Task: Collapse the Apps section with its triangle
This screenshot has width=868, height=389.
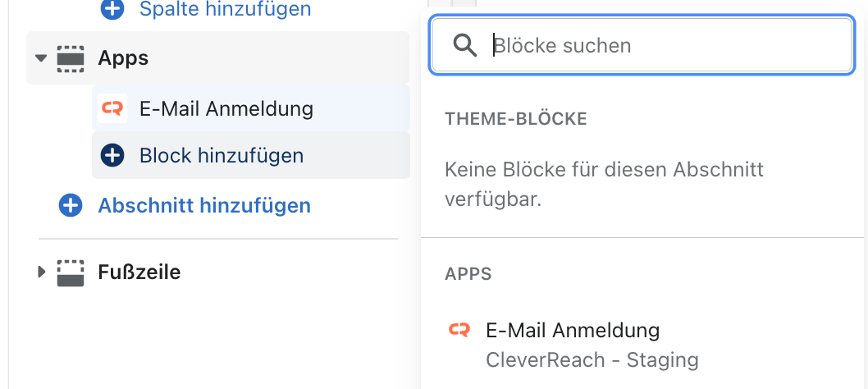Action: click(x=41, y=58)
